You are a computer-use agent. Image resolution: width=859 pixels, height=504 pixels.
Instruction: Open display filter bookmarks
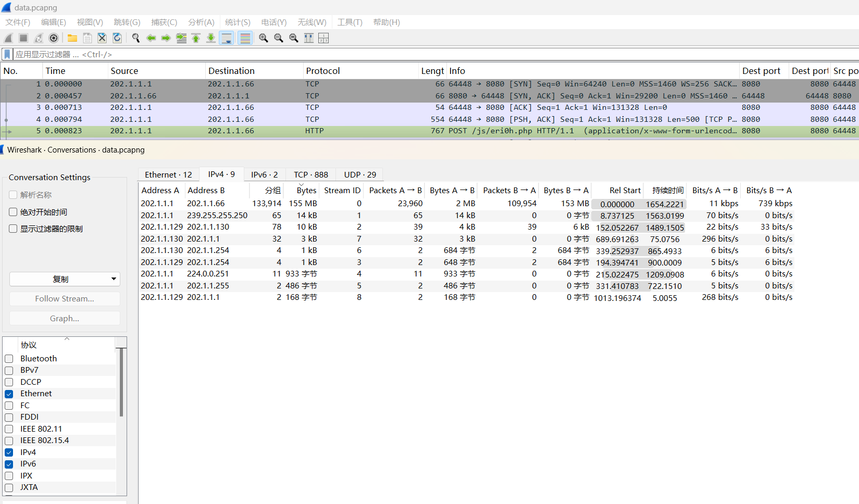click(x=7, y=54)
